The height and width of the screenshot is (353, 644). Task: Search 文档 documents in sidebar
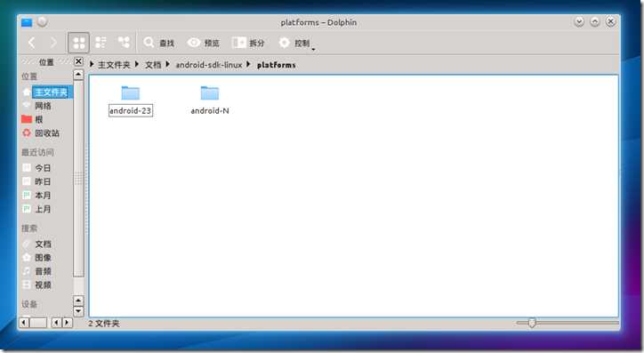[x=43, y=245]
